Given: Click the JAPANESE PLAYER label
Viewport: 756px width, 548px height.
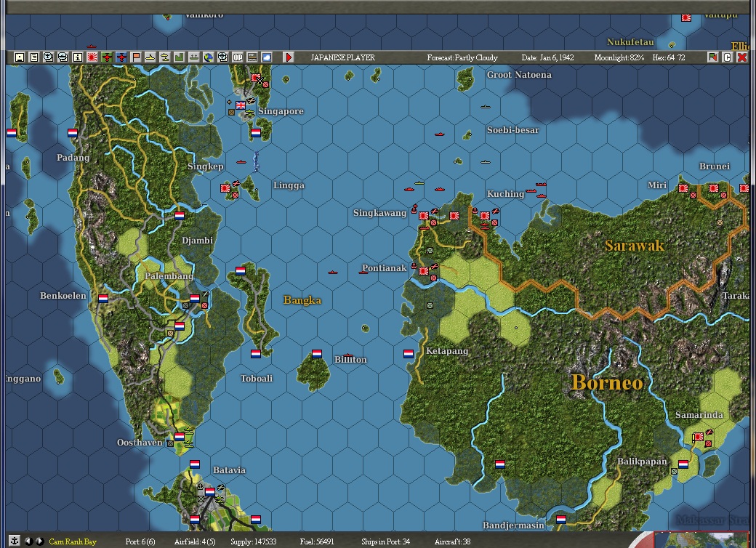Looking at the screenshot, I should (x=343, y=58).
